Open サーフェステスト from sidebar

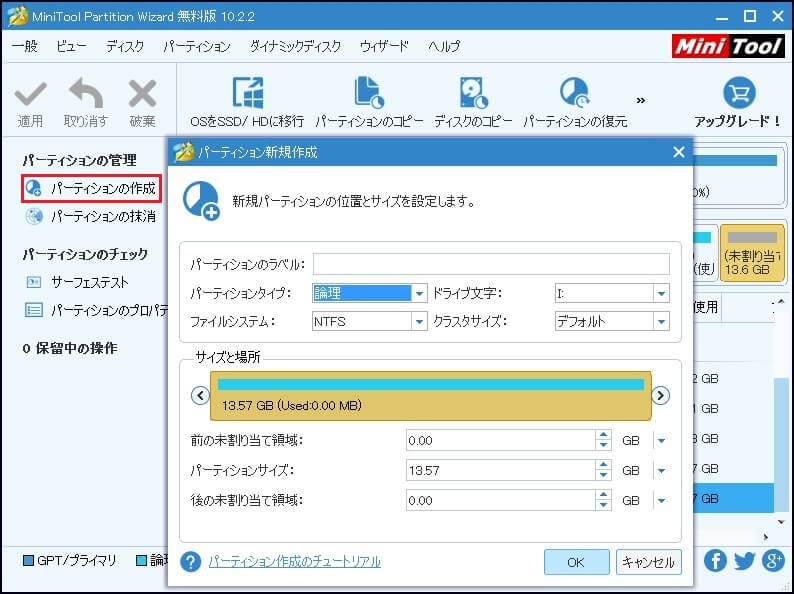coord(77,282)
